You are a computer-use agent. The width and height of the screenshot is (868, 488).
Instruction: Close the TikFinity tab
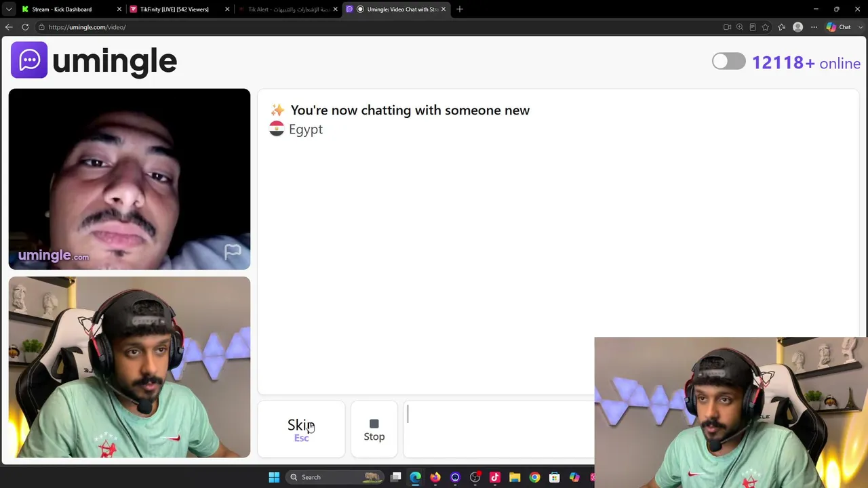(227, 9)
